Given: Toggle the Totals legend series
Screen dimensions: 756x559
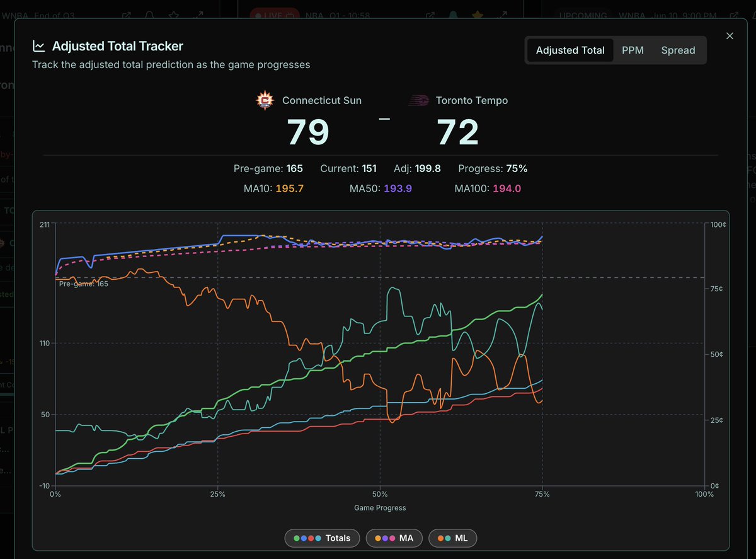Looking at the screenshot, I should coord(321,538).
